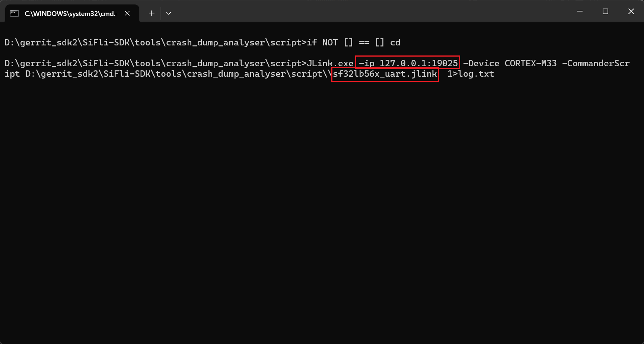Click the -Device flag text
Viewport: 644px width, 344px height.
481,63
